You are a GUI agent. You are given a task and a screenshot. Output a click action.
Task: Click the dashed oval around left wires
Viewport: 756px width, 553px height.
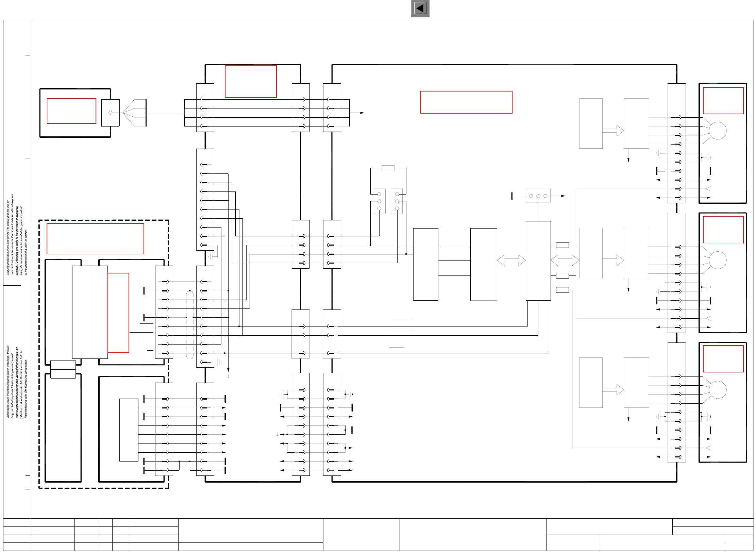tap(190, 325)
